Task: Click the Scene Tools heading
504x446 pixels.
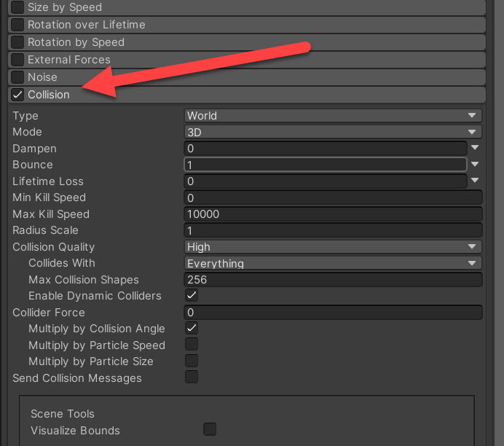Action: 63,414
